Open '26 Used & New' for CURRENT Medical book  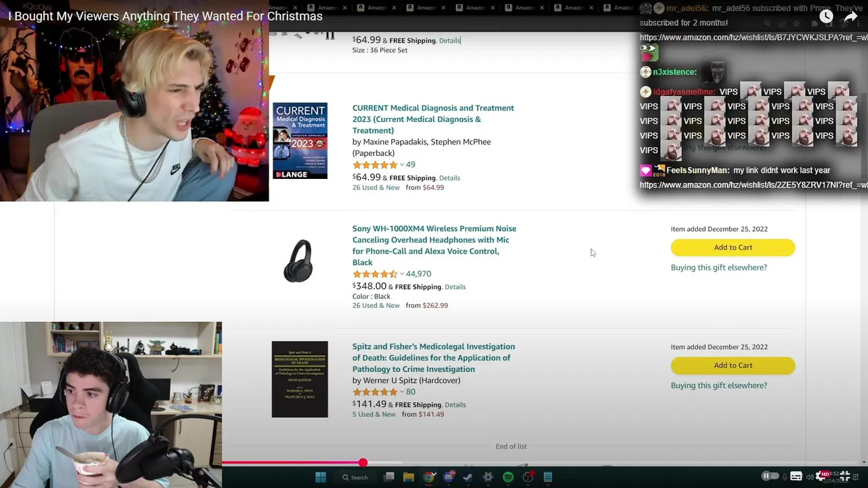[x=376, y=188]
